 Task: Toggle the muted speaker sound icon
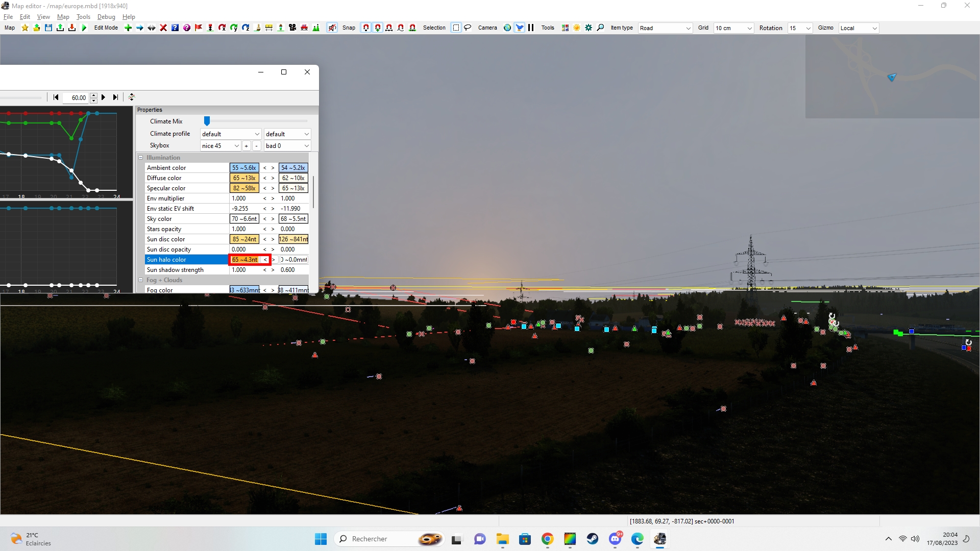tap(332, 28)
